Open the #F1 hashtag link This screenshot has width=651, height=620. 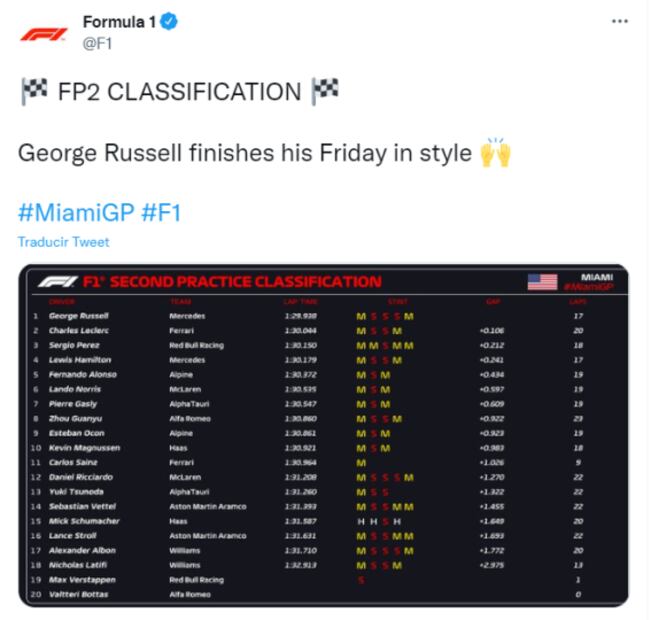tap(161, 212)
